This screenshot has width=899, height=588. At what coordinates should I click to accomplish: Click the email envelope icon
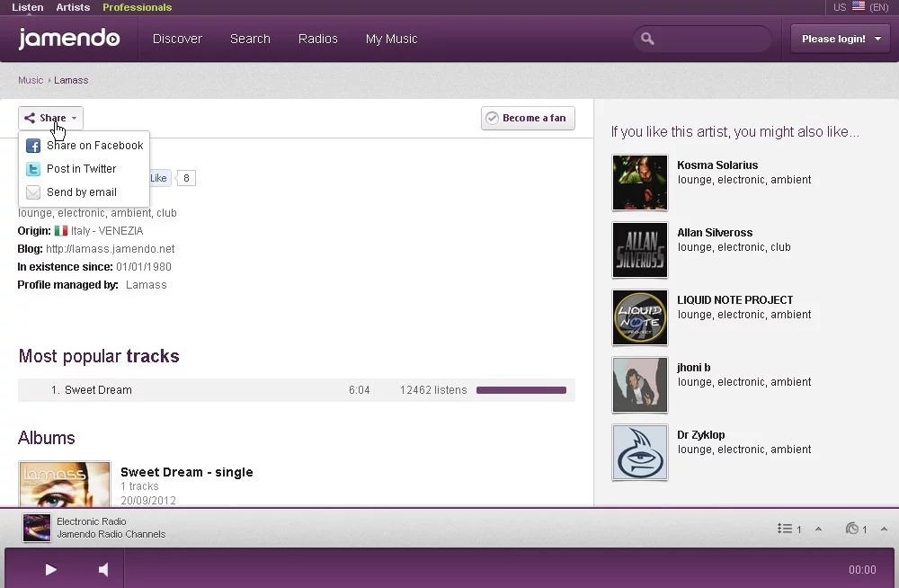(33, 192)
